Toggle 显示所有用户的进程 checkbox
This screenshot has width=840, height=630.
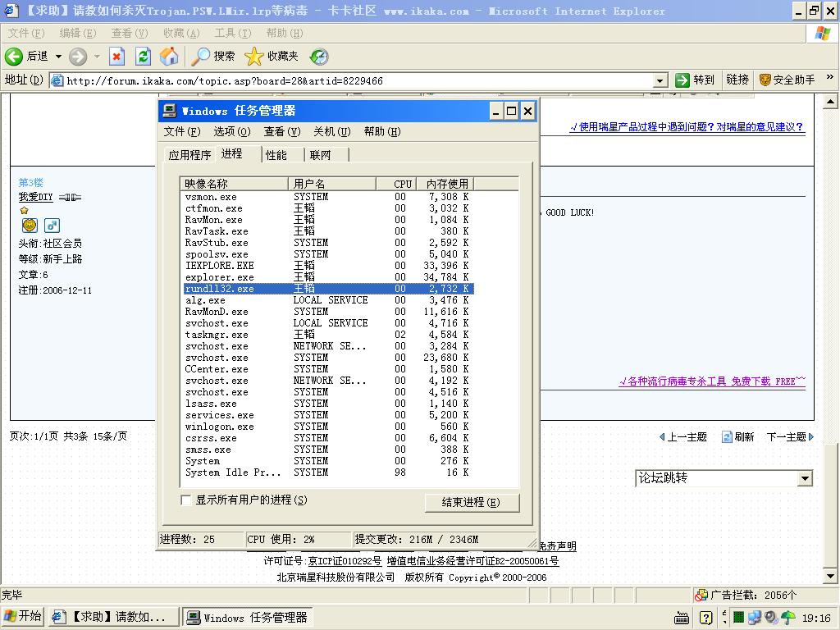pyautogui.click(x=186, y=500)
